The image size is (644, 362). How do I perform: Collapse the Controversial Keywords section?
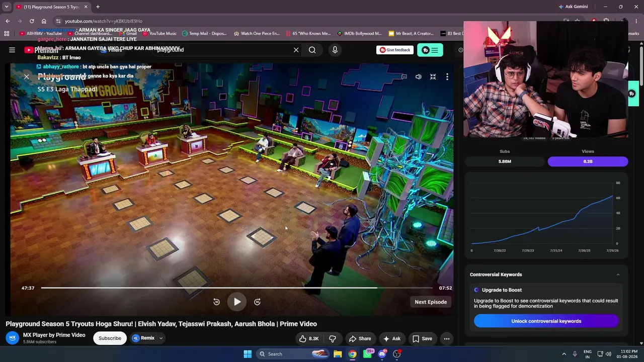click(x=618, y=275)
